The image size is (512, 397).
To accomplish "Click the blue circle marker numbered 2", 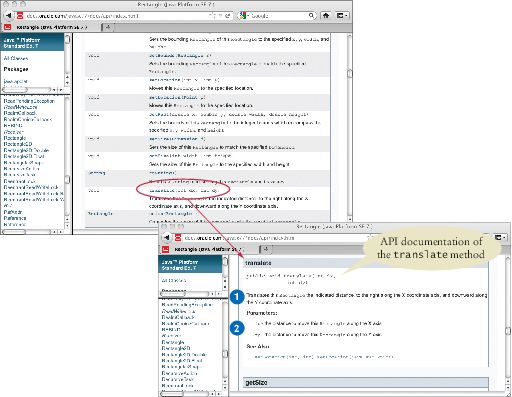I will click(x=237, y=328).
